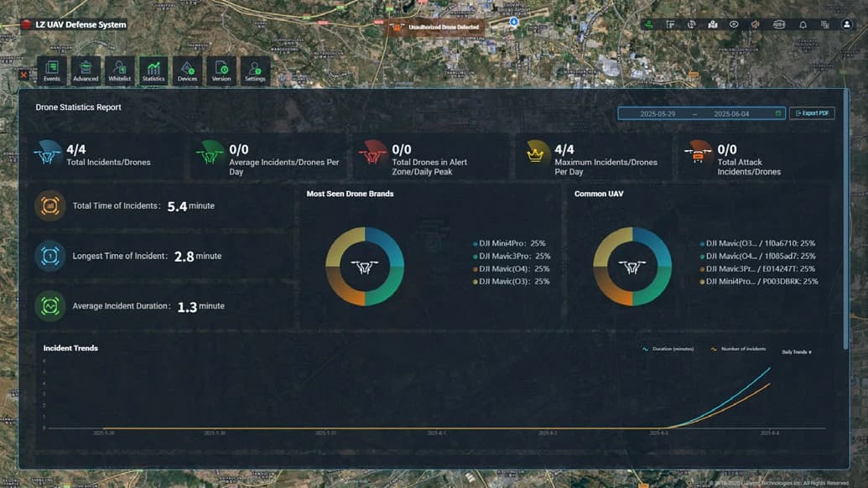Click the Most Seen Drone Brands heading
This screenshot has height=488, width=868.
click(x=350, y=194)
